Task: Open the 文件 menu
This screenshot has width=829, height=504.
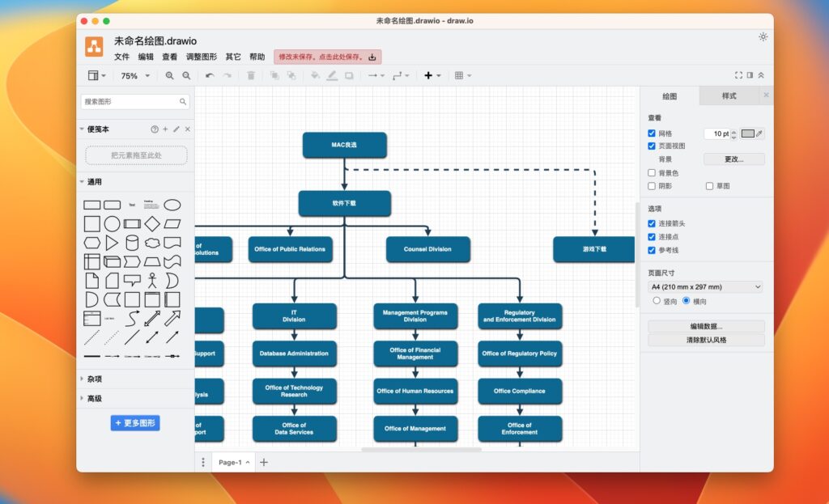Action: click(122, 57)
